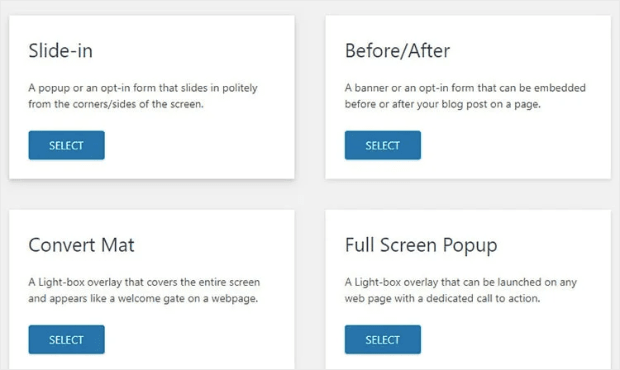Click the Before/After description about blog posts
The image size is (620, 370).
[x=465, y=96]
